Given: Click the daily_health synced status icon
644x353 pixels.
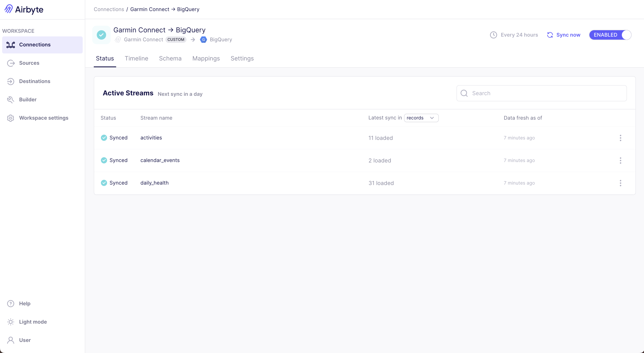Looking at the screenshot, I should click(x=104, y=183).
